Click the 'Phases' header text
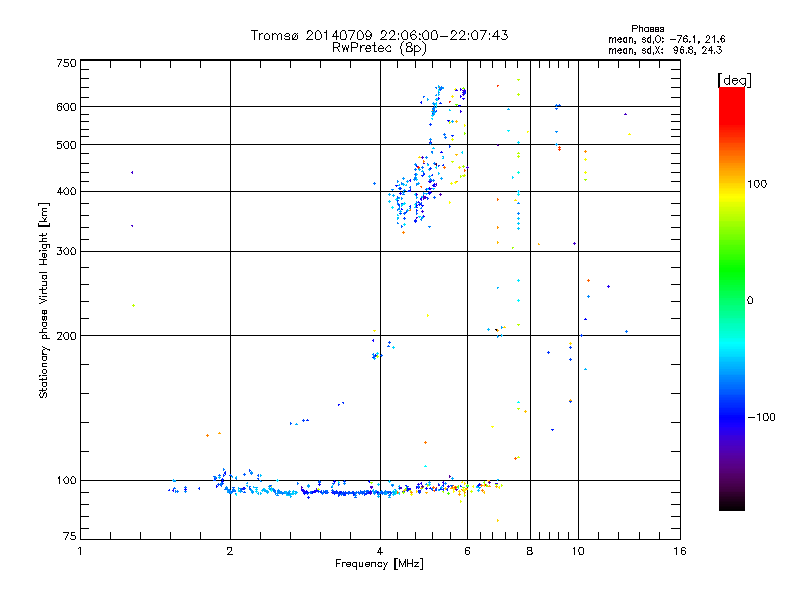 click(647, 29)
